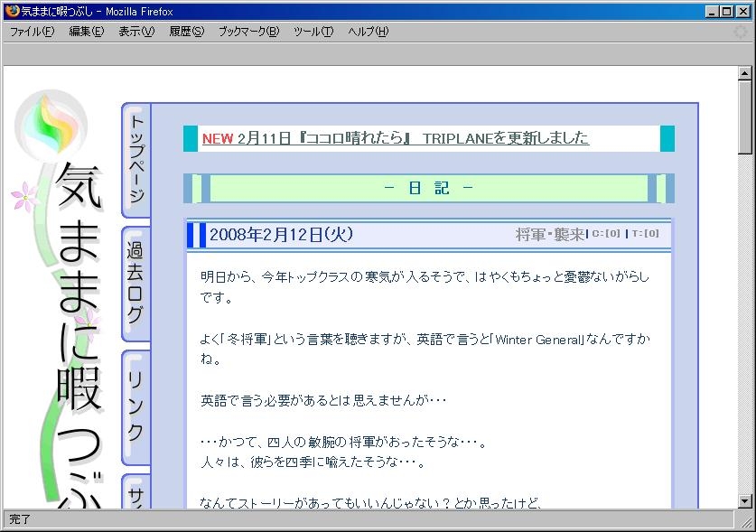Switch to the 過去ログ side tab

coord(136,282)
